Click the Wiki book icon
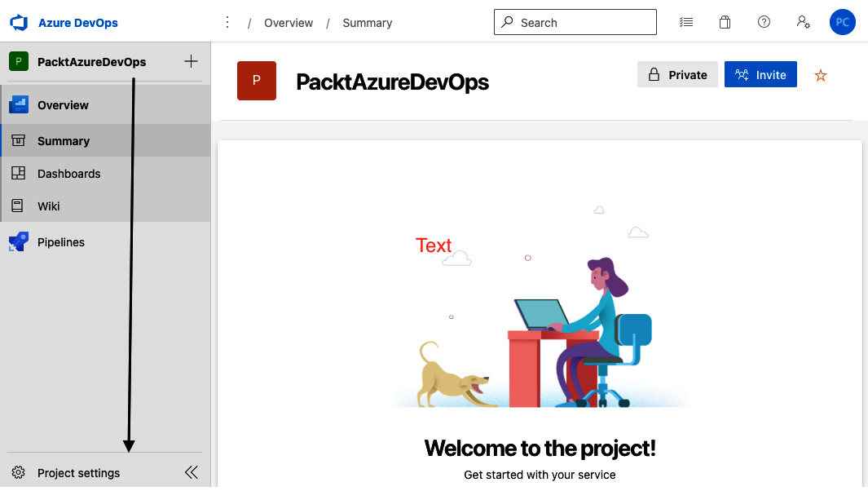The height and width of the screenshot is (491, 868). tap(18, 206)
